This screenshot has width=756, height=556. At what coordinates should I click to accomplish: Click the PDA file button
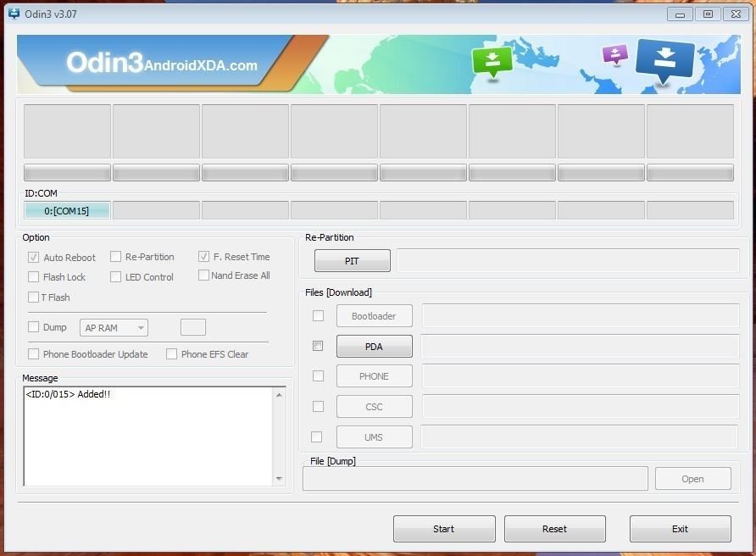[x=374, y=347]
